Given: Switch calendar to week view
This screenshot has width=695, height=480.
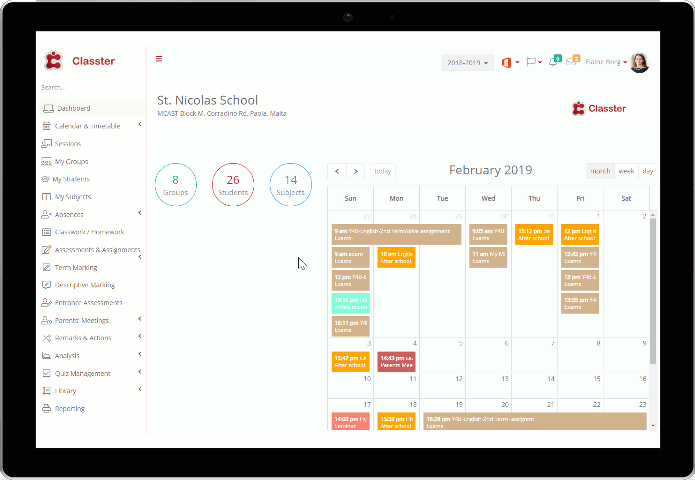Looking at the screenshot, I should click(626, 171).
